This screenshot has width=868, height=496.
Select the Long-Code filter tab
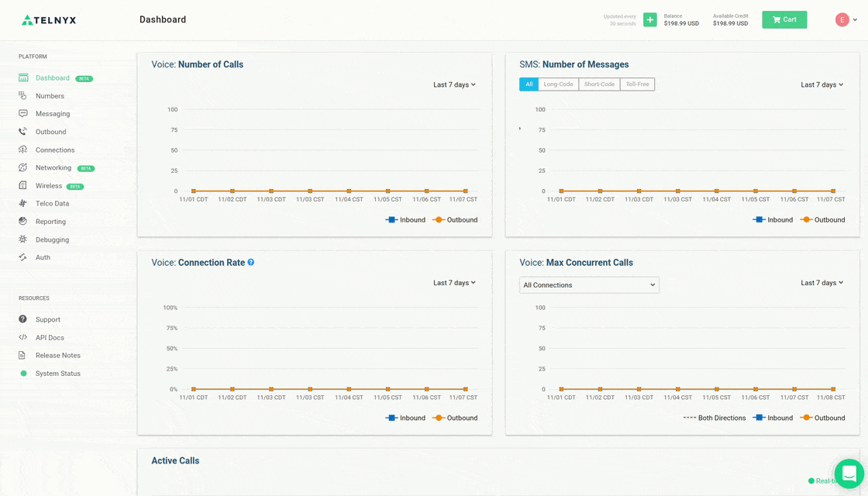pos(558,84)
